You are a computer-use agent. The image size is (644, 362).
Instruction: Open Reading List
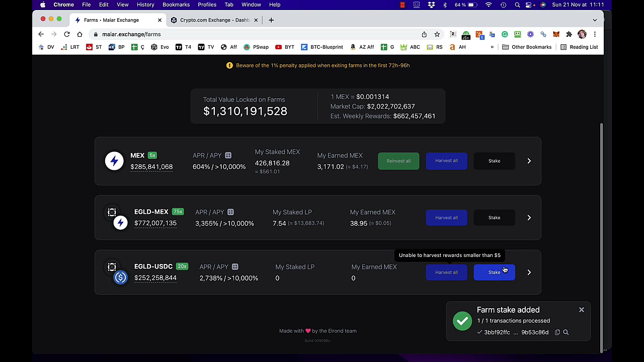pos(579,47)
